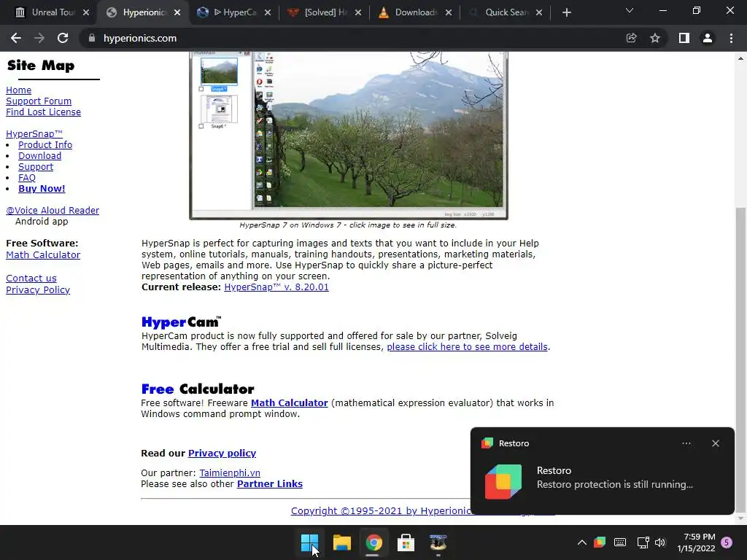Open the Taimienphi.vn partner link
Screen dimensions: 747x560
pos(230,472)
